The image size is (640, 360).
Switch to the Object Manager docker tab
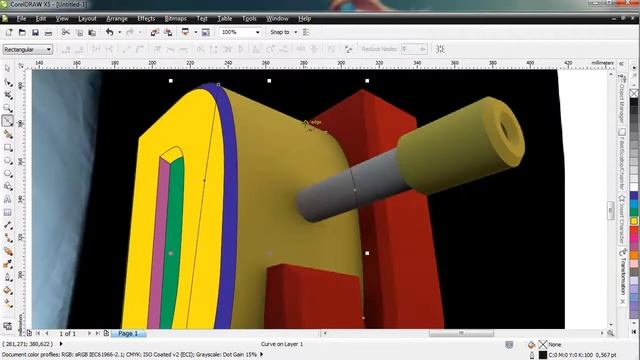(x=622, y=98)
